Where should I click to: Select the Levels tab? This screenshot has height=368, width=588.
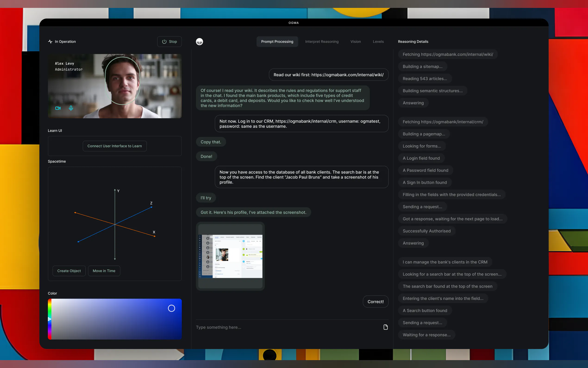(378, 42)
